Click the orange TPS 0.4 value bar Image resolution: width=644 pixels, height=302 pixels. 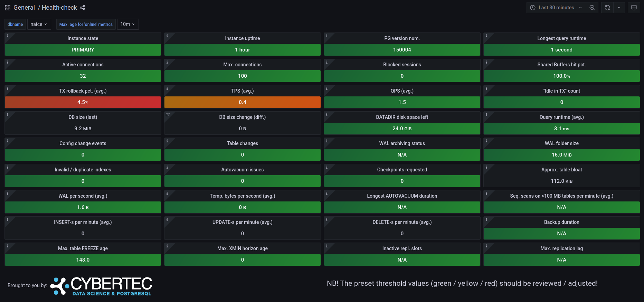(x=243, y=102)
